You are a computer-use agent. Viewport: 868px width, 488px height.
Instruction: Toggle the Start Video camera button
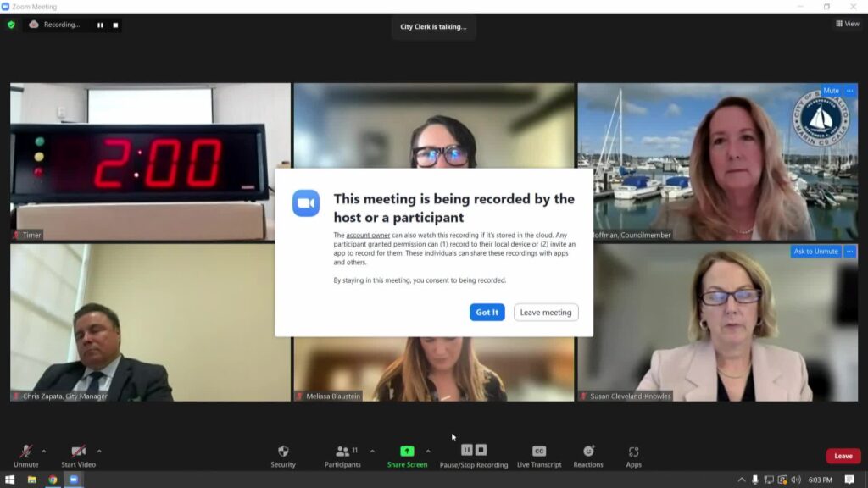pyautogui.click(x=78, y=457)
